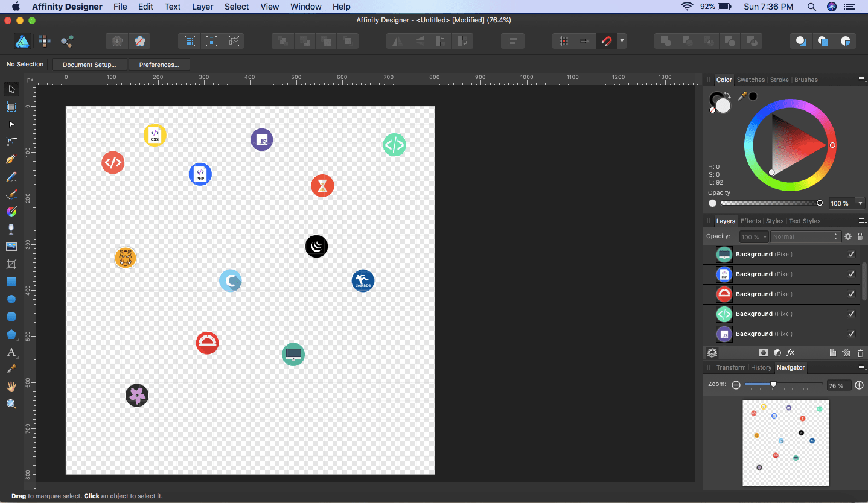Switch to the Swatches tab

tap(750, 80)
